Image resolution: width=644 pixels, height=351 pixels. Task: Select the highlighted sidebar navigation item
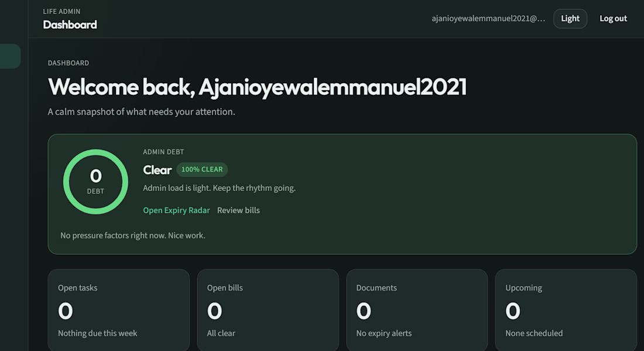10,56
